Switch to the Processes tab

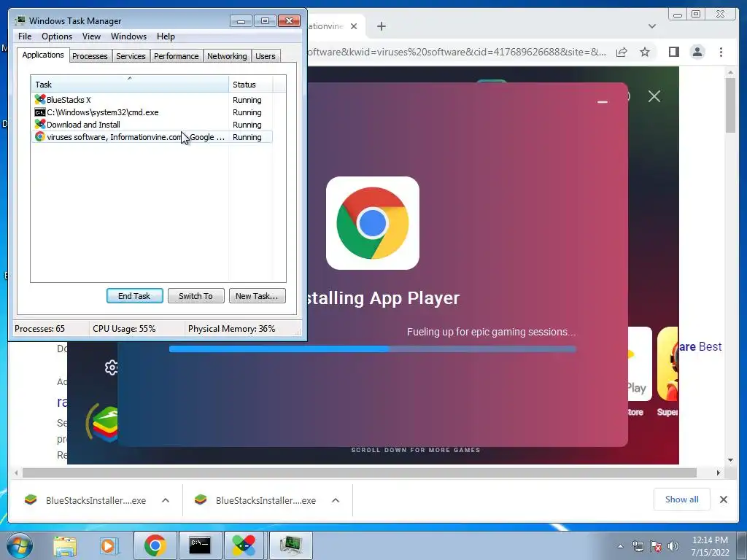click(x=90, y=56)
